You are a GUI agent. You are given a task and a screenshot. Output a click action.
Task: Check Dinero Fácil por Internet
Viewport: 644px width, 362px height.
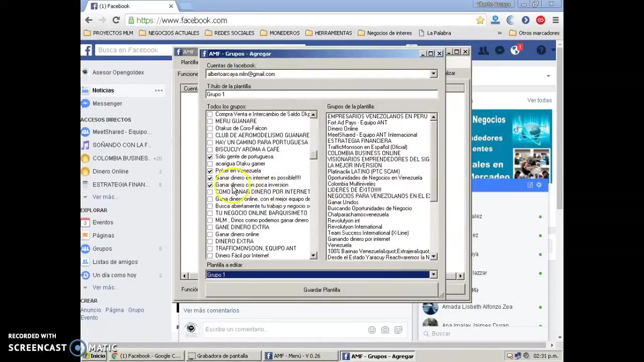(210, 256)
